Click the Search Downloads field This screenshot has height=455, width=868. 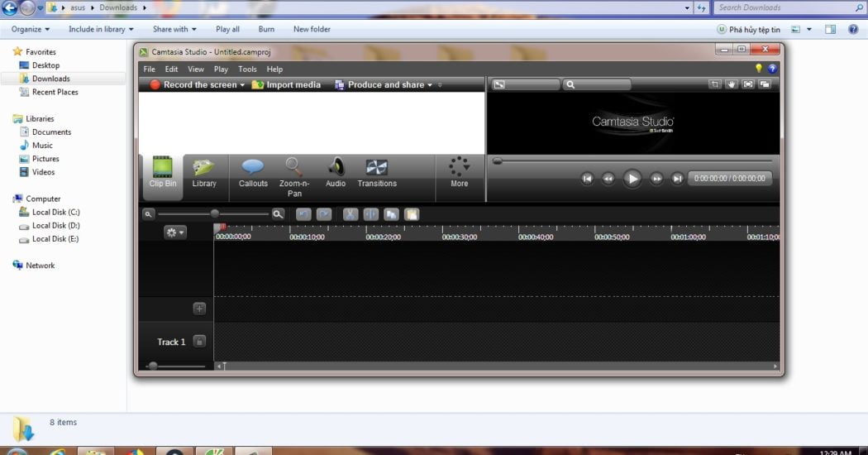point(789,7)
